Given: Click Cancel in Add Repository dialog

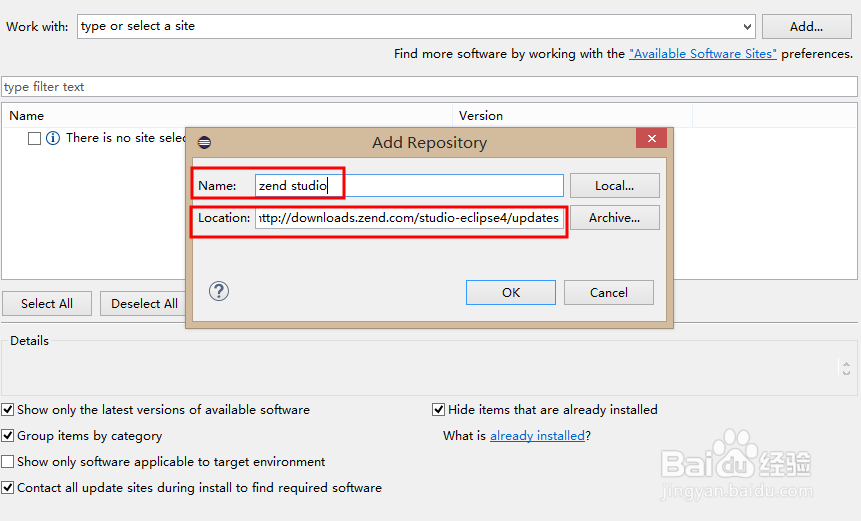Looking at the screenshot, I should pos(608,293).
